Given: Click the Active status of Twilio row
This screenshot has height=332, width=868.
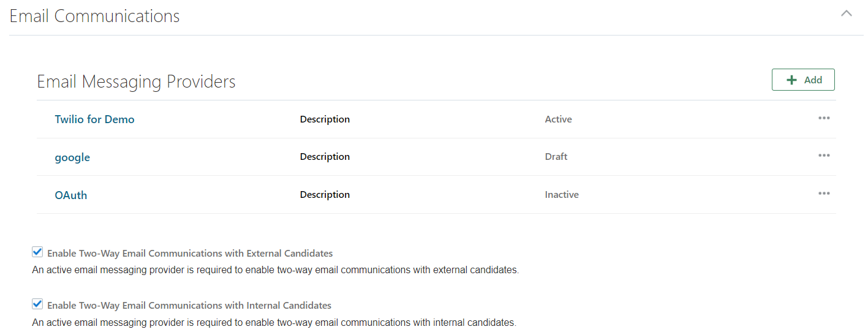Looking at the screenshot, I should [558, 119].
